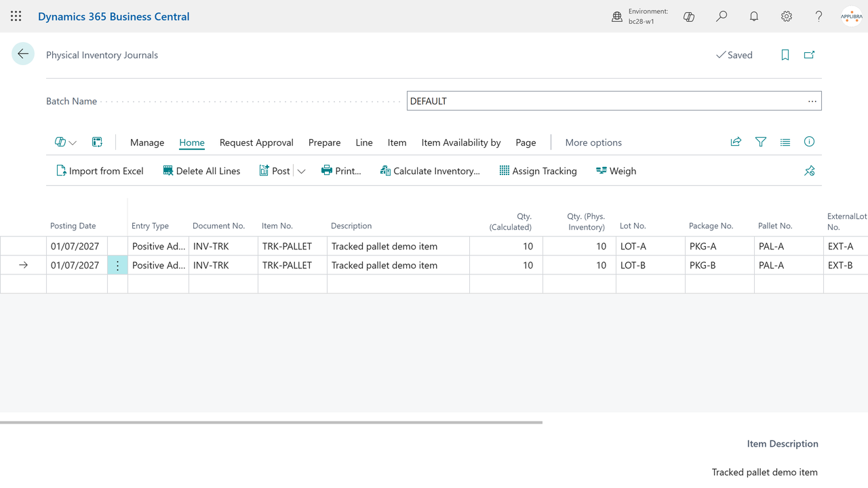Image resolution: width=868 pixels, height=488 pixels.
Task: Click the Lot No. column header
Action: tap(633, 226)
